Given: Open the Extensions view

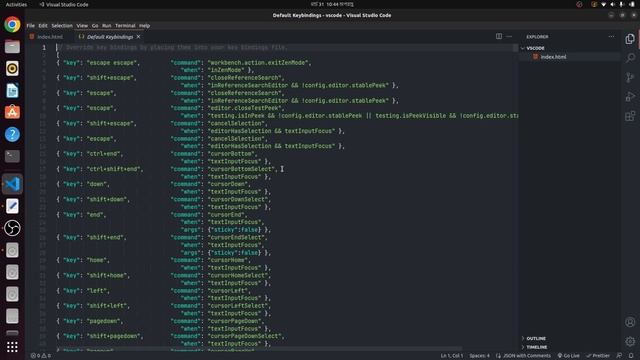Looking at the screenshot, I should [630, 116].
